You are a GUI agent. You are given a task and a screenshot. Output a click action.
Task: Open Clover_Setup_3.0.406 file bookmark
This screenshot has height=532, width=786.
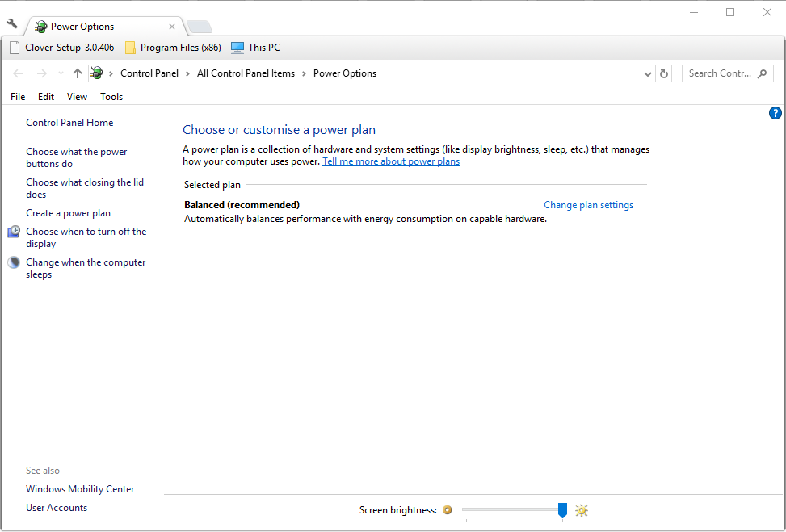pos(62,48)
